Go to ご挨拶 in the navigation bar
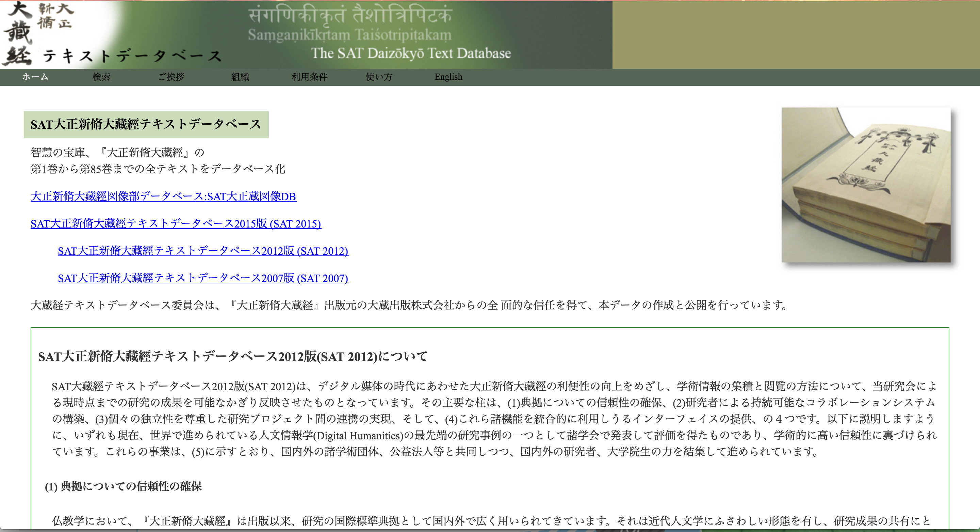Screen dimensions: 980x532 point(171,77)
